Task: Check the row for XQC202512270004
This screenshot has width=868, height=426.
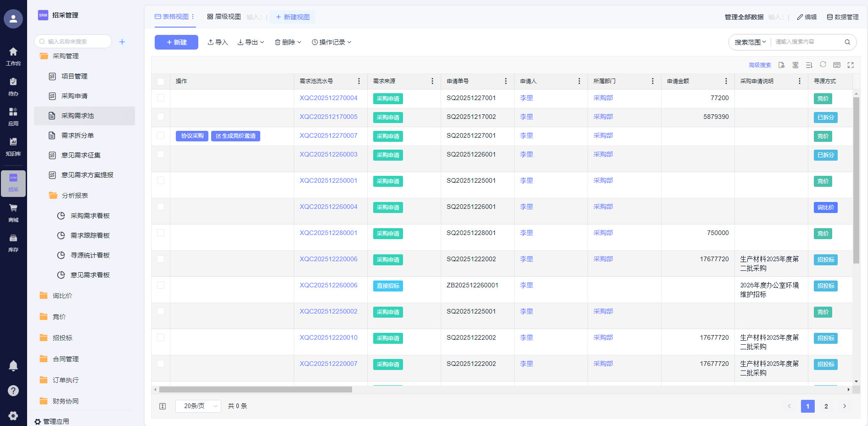Action: coord(161,98)
